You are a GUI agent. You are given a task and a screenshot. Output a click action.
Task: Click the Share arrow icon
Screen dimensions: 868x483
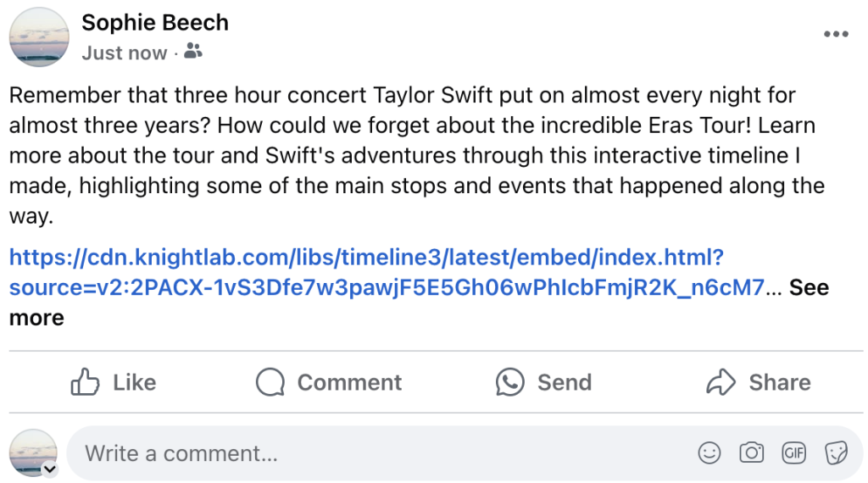point(721,383)
